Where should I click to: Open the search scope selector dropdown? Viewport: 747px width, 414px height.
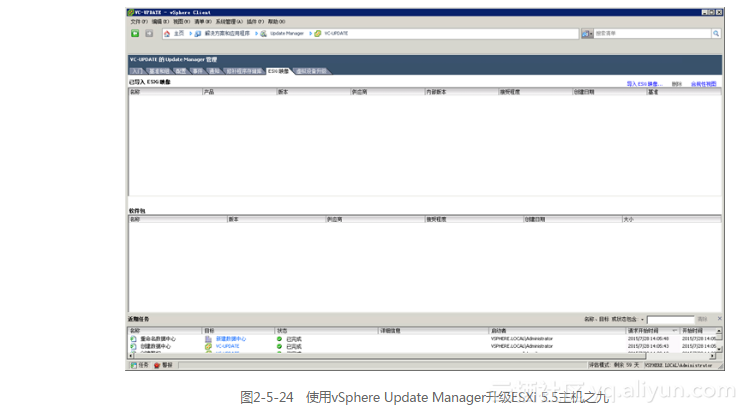pyautogui.click(x=587, y=33)
